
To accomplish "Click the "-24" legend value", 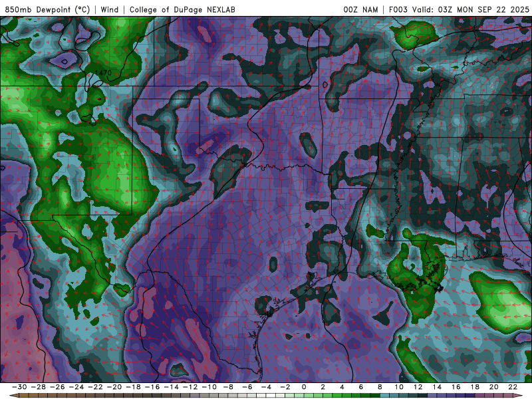I will (x=76, y=387).
